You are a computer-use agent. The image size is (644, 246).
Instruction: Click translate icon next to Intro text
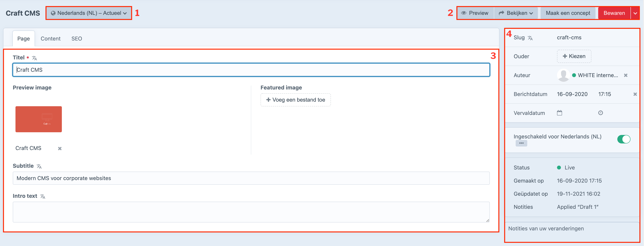click(43, 197)
